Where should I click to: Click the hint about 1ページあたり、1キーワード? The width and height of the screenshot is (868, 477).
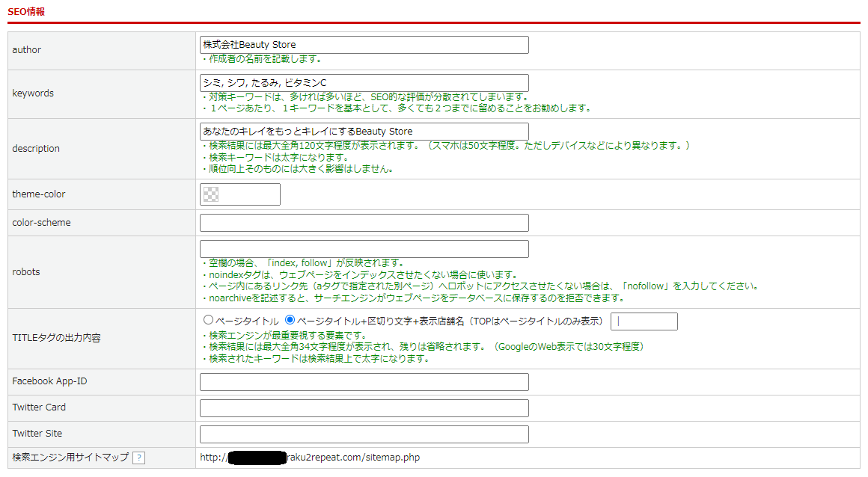pyautogui.click(x=397, y=108)
